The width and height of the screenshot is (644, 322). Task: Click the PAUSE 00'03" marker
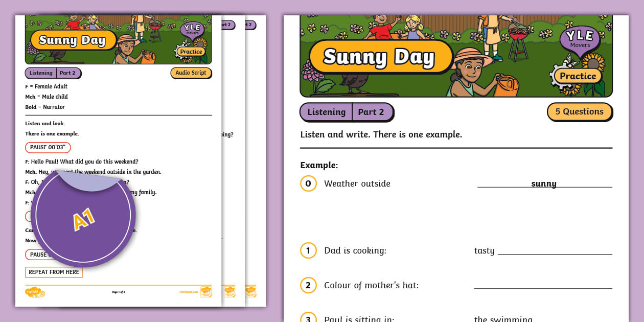click(49, 147)
